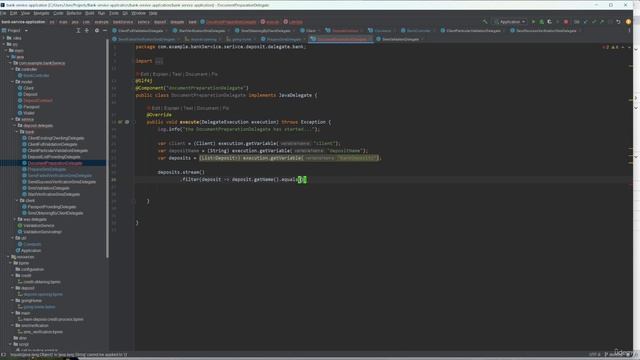Collapse the service package node
Viewport: 640px width, 360px height.
click(x=13, y=119)
